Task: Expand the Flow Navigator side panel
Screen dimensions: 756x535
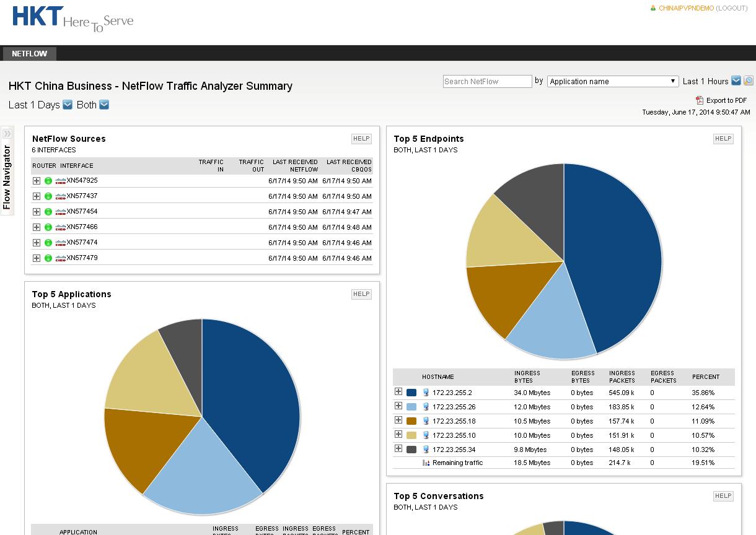Action: click(x=7, y=133)
